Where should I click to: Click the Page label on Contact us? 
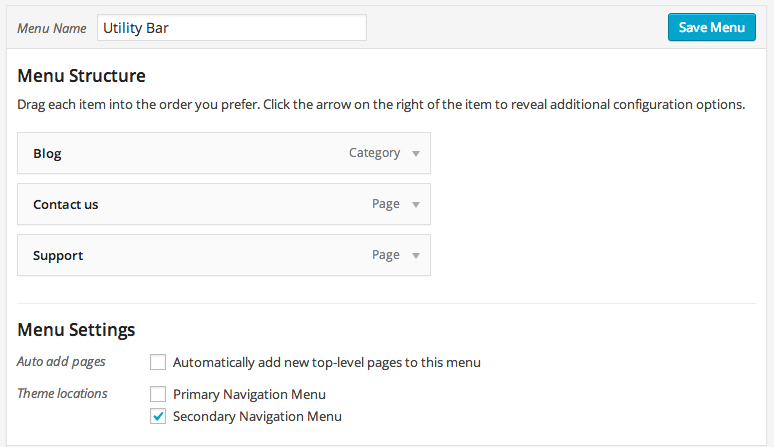click(385, 204)
